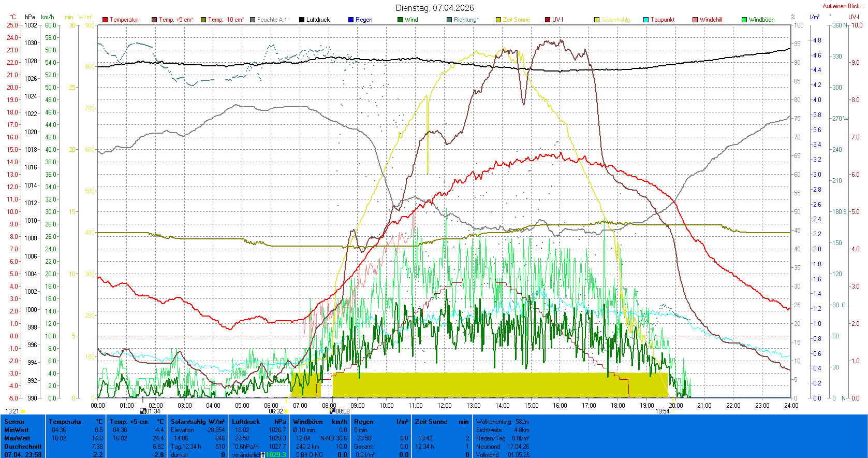
Task: Click the Luftdruck hPa table header
Action: point(258,422)
